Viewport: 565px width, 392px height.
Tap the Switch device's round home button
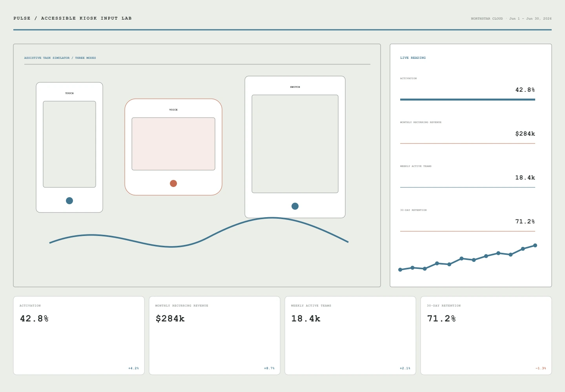(x=295, y=206)
